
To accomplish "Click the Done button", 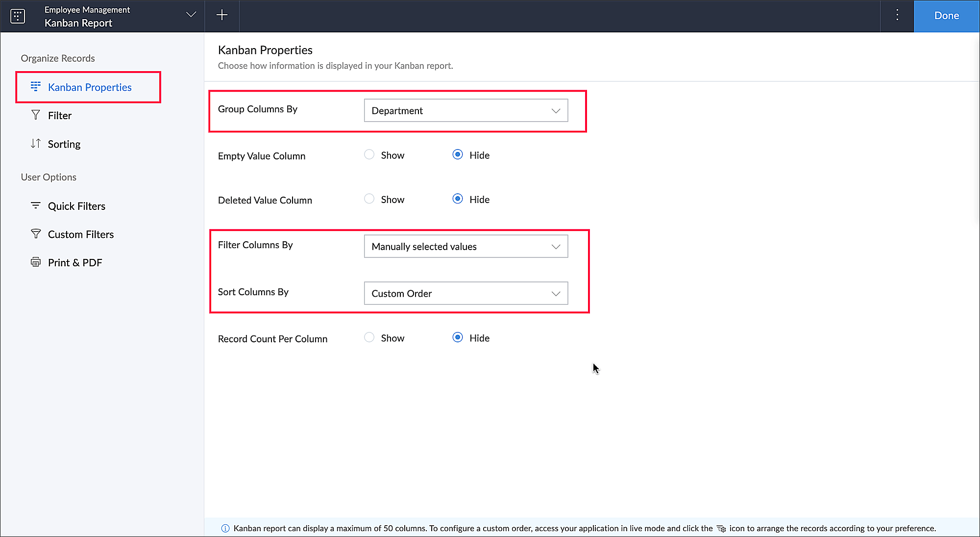I will tap(946, 16).
